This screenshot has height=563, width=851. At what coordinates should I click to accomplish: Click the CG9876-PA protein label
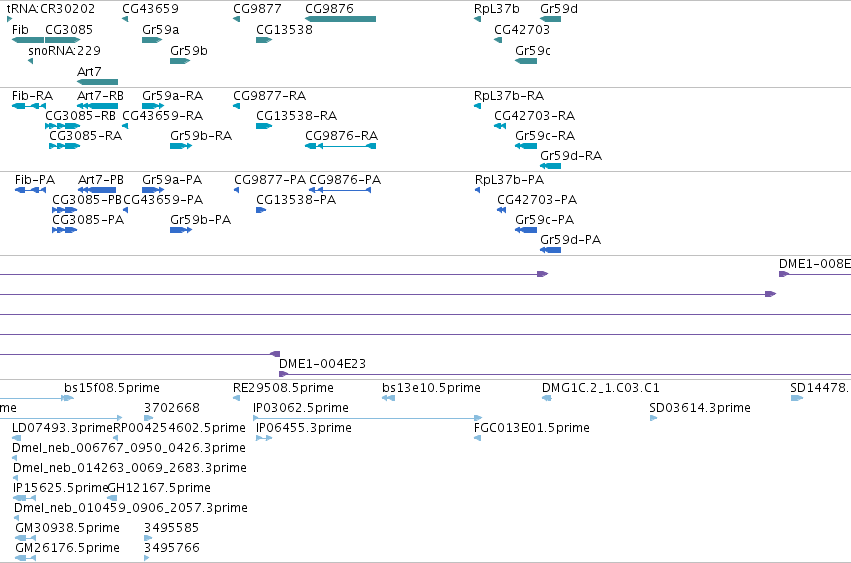coord(345,180)
